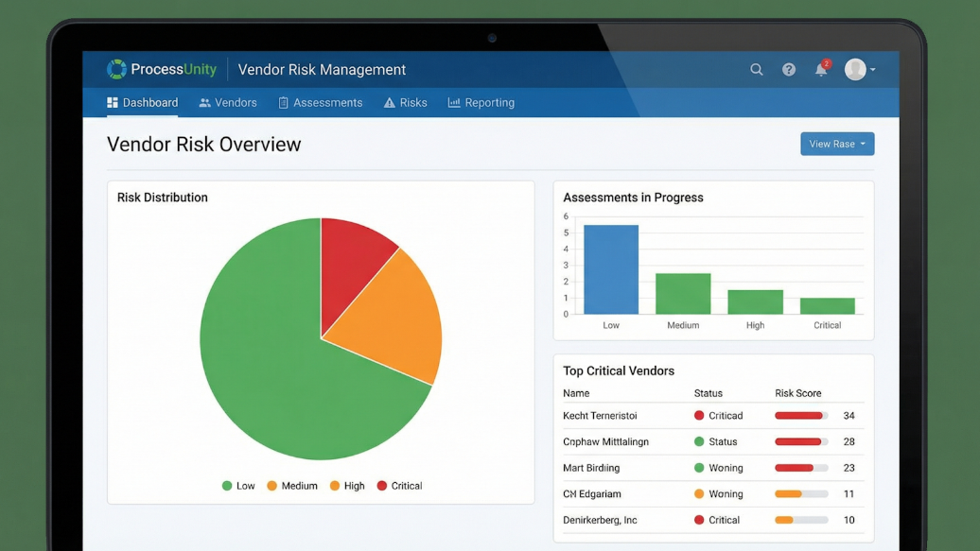Click the user profile avatar icon
Image resolution: width=980 pixels, height=551 pixels.
pyautogui.click(x=856, y=69)
